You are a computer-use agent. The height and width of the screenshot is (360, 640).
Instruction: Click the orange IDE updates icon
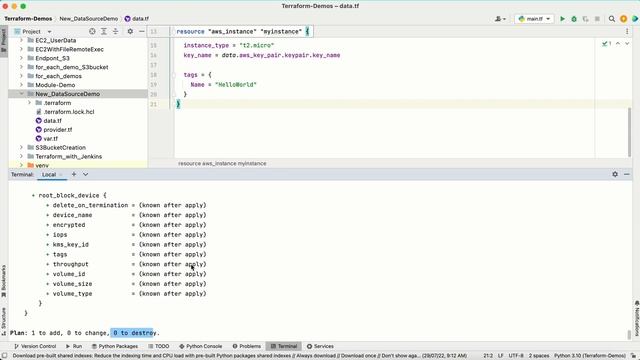point(623,19)
